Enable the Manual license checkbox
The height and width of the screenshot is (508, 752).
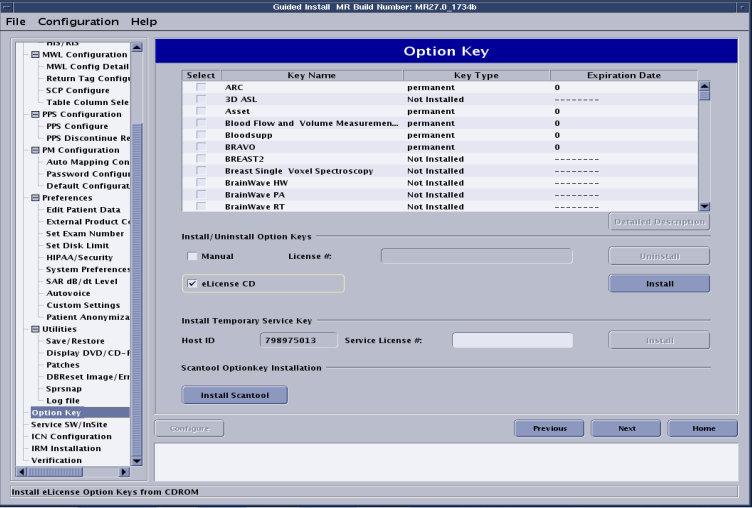click(193, 256)
